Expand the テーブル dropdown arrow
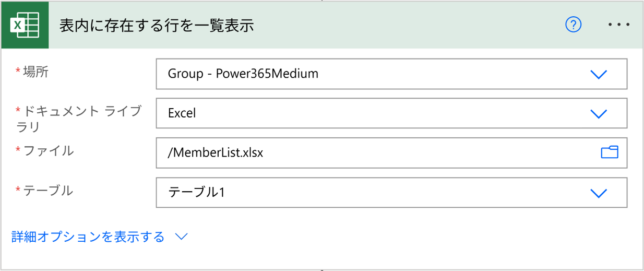Viewport: 644px width, 271px height. (x=598, y=193)
